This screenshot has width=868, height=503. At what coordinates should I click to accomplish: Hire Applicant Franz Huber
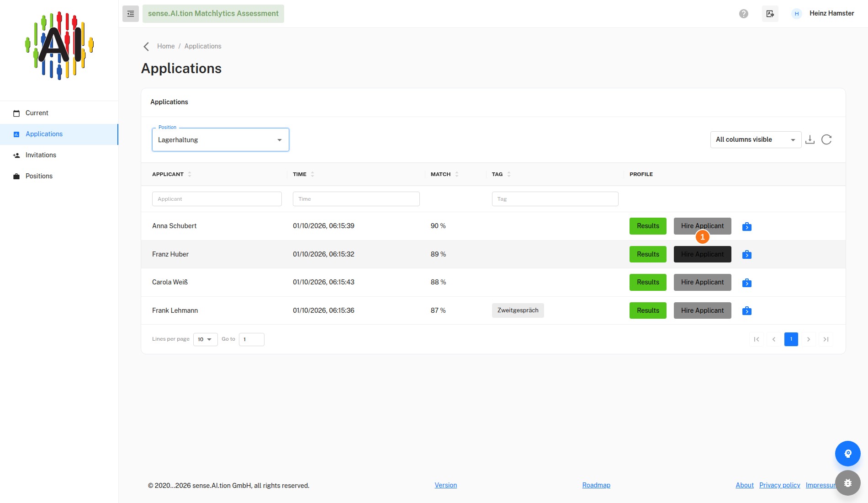702,254
